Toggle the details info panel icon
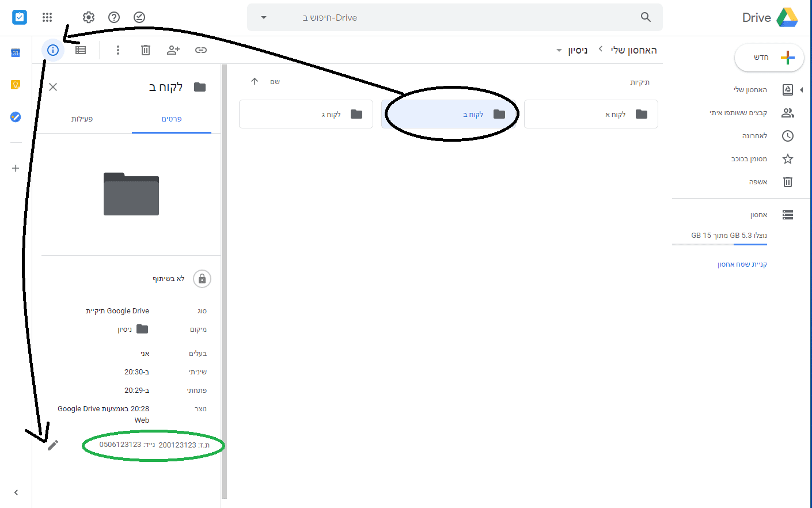 (53, 50)
